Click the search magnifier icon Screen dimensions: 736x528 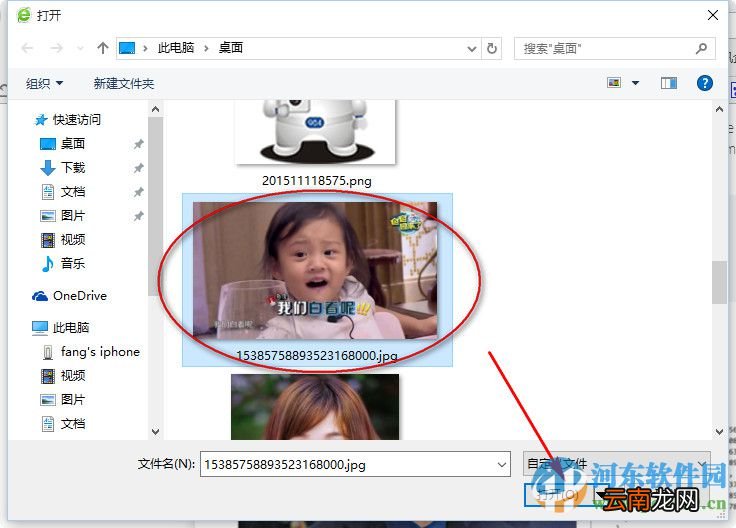point(701,48)
